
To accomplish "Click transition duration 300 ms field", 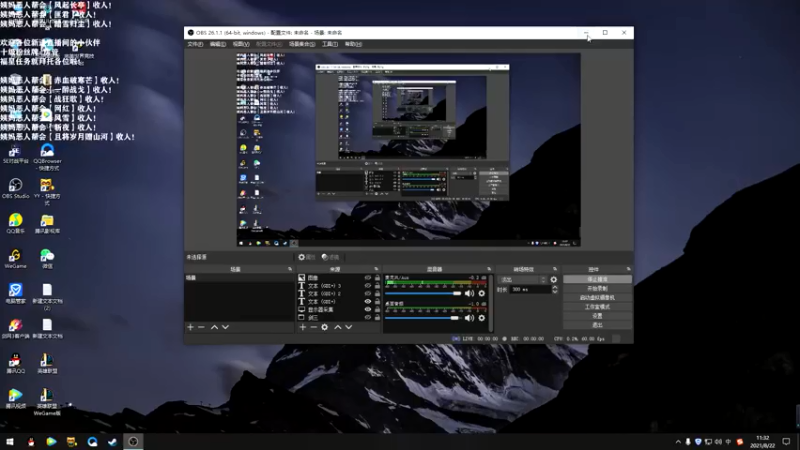I will pyautogui.click(x=530, y=289).
